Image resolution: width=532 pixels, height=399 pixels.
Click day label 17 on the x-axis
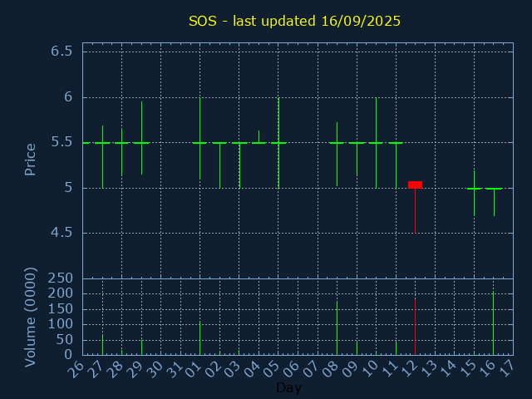tap(506, 369)
